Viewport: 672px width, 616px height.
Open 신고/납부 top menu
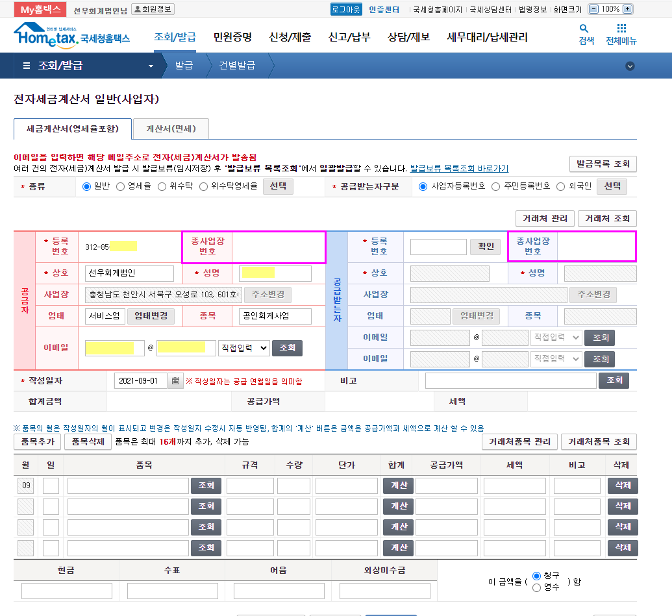(349, 37)
